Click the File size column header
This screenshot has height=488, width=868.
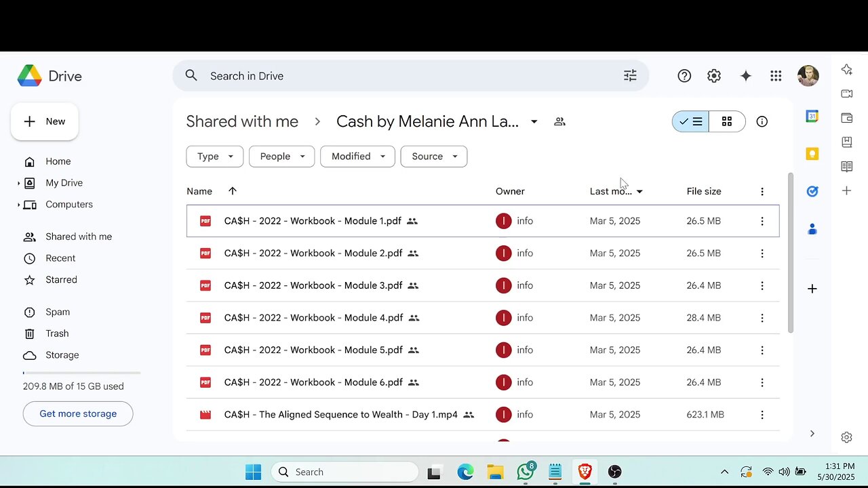tap(704, 191)
